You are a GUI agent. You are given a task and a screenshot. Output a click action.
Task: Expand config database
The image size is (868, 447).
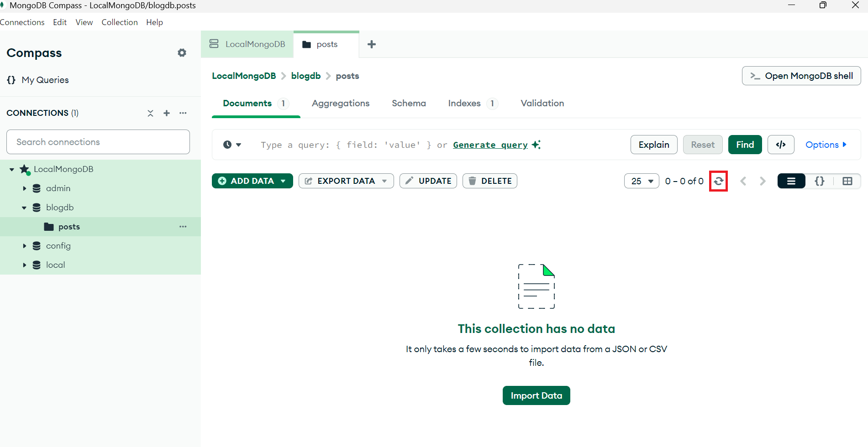[25, 246]
